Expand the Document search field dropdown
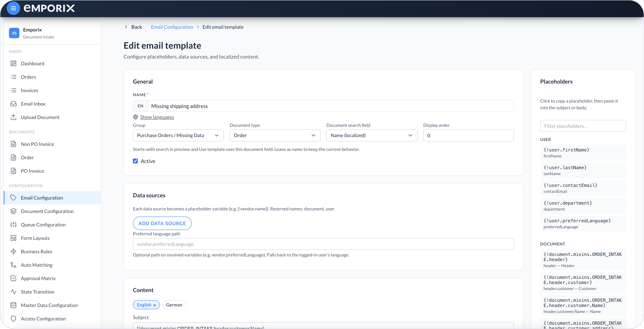Viewport: 644px width, 329px height. (x=372, y=135)
